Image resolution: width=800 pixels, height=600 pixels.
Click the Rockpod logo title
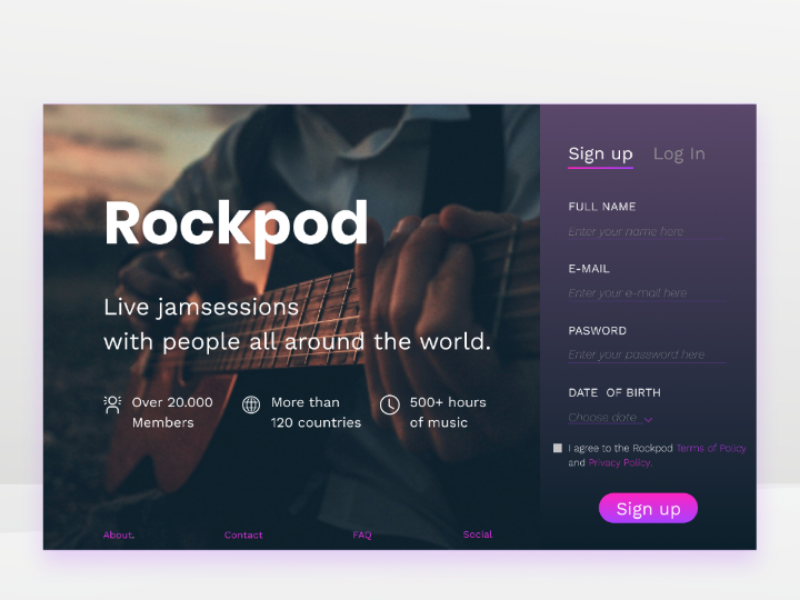[x=236, y=224]
